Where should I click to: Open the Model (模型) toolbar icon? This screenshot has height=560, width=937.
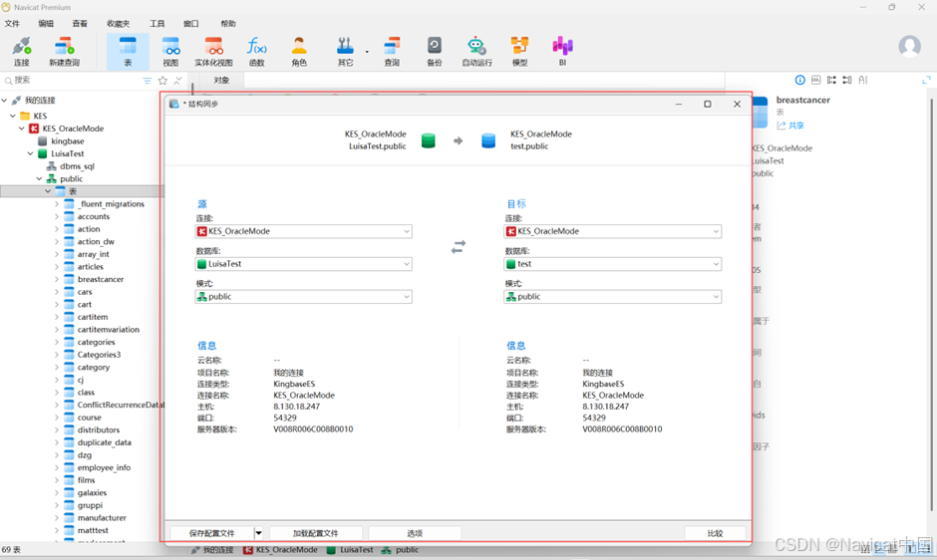[520, 52]
